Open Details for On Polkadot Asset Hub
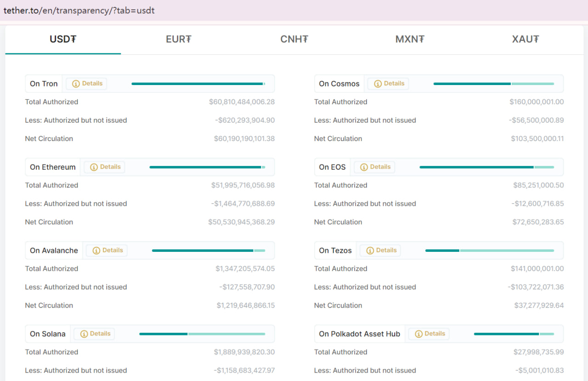 coord(429,334)
